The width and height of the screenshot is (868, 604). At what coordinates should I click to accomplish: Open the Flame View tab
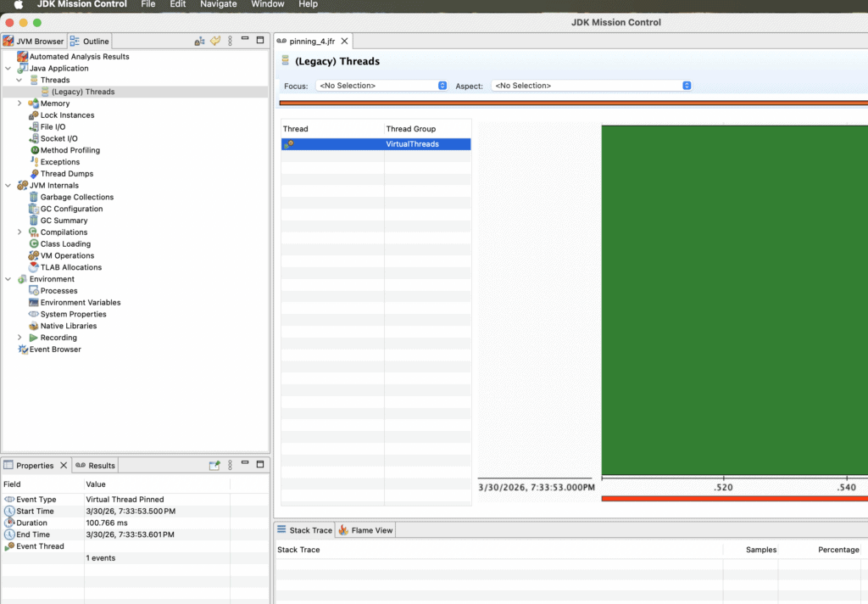click(365, 530)
